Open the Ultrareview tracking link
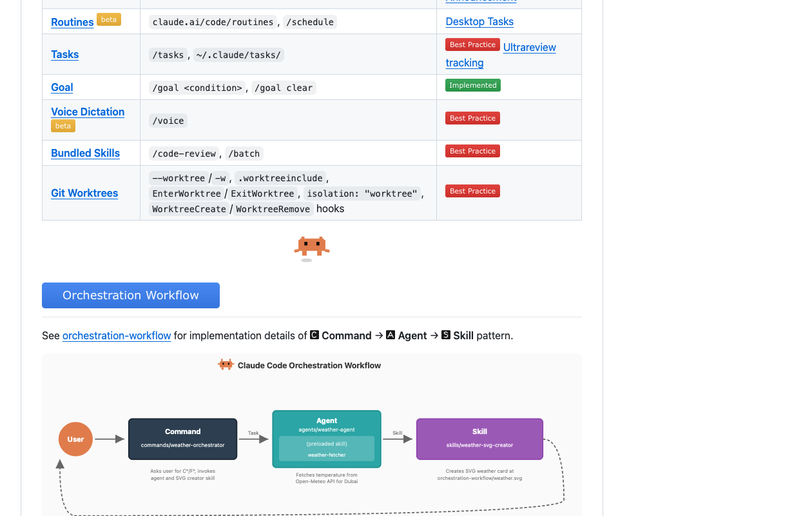The width and height of the screenshot is (812, 516). point(501,55)
